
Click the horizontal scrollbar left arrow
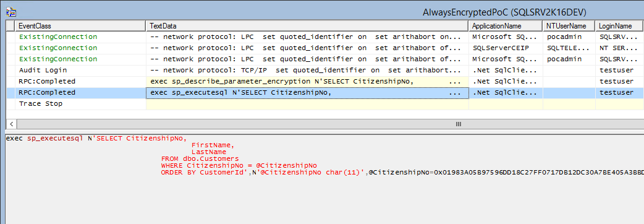pos(11,124)
